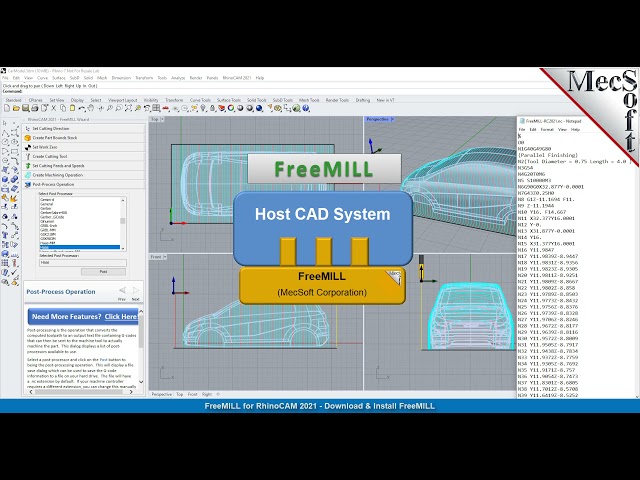Click the Print icon in toolbar
The width and height of the screenshot is (640, 480).
[35, 108]
